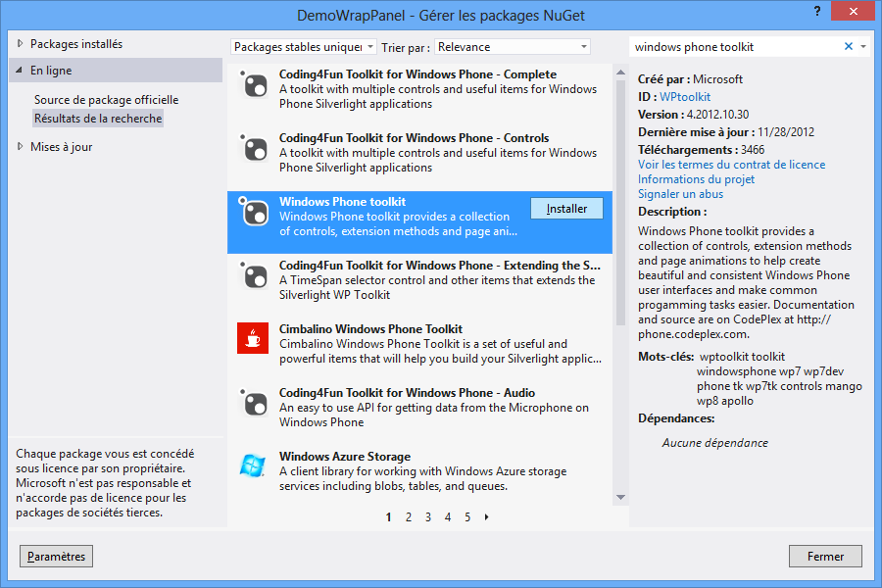Screen dimensions: 882x588
Task: Close the NuGet dialog window
Action: tap(853, 11)
